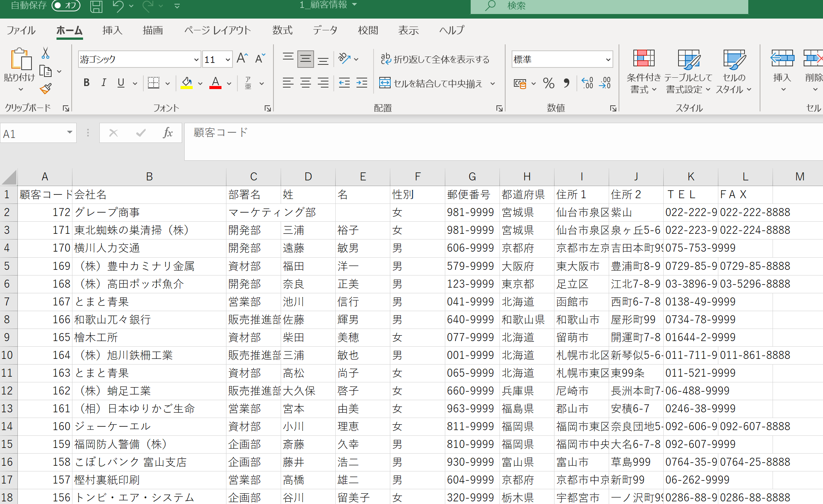Click the Name Box showing A1
Image resolution: width=823 pixels, height=504 pixels.
pyautogui.click(x=36, y=133)
